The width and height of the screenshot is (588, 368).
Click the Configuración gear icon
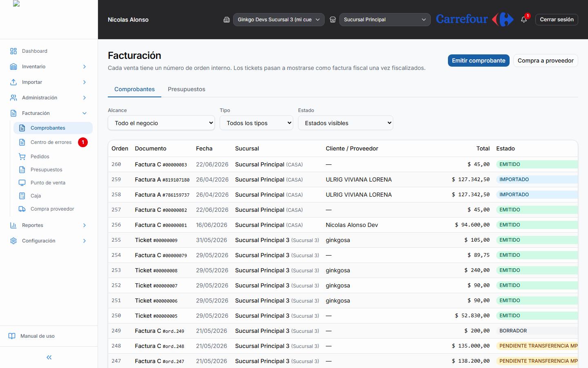point(13,241)
